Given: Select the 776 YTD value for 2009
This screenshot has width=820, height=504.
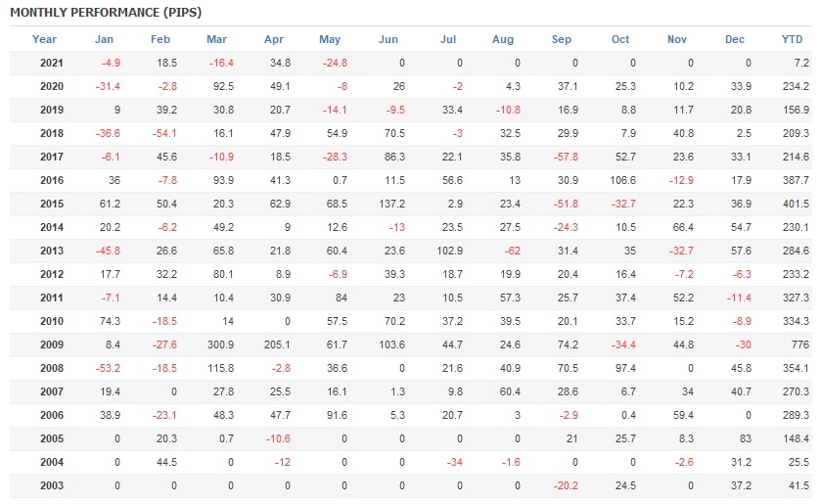Looking at the screenshot, I should pyautogui.click(x=800, y=344).
